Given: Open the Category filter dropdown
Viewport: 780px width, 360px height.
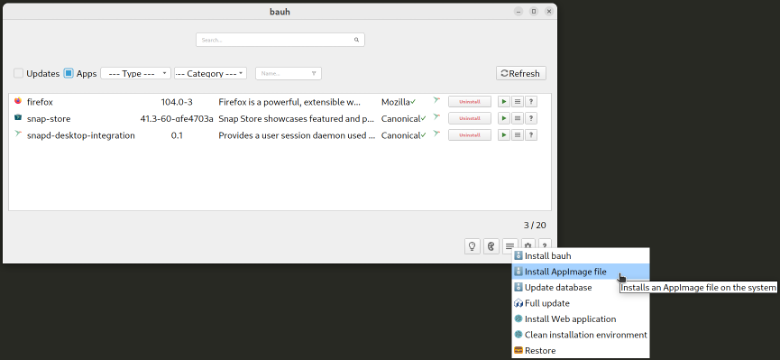Looking at the screenshot, I should coord(210,73).
